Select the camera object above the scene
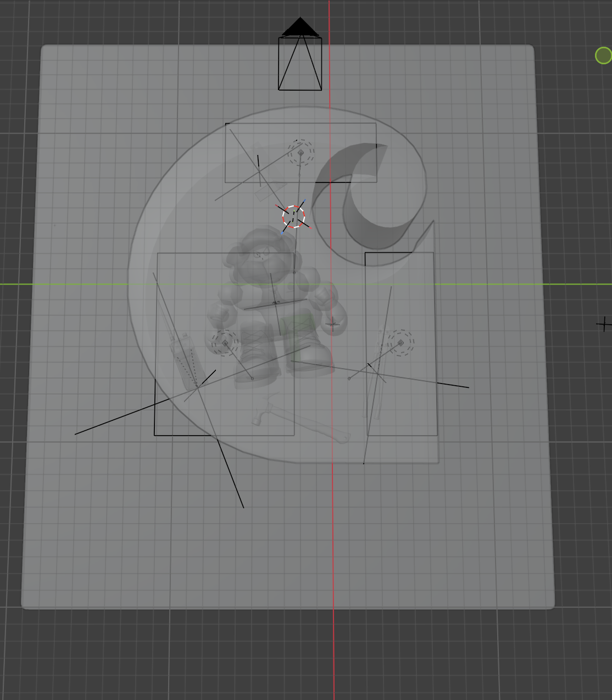Viewport: 612px width, 700px height. click(x=300, y=54)
